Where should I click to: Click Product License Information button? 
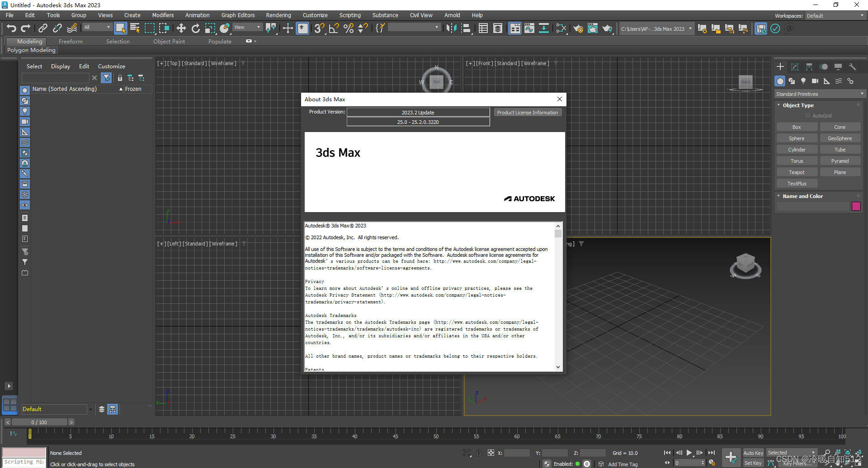pyautogui.click(x=528, y=113)
